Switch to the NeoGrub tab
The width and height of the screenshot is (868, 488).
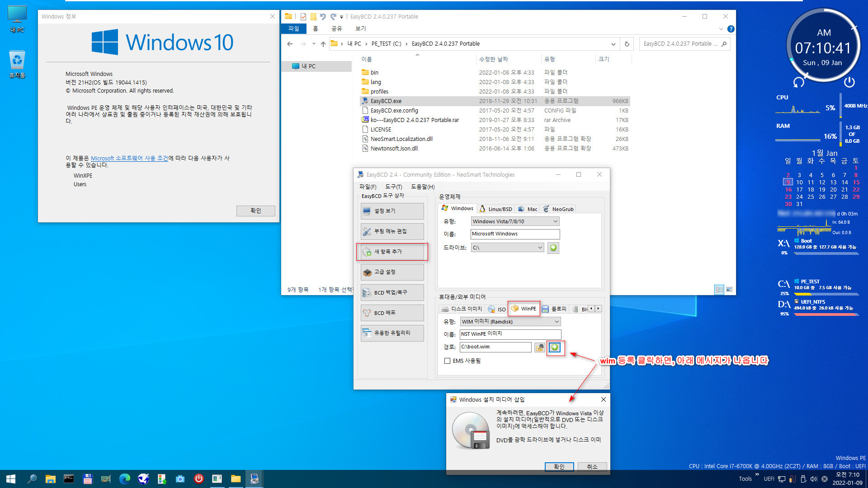[x=558, y=209]
